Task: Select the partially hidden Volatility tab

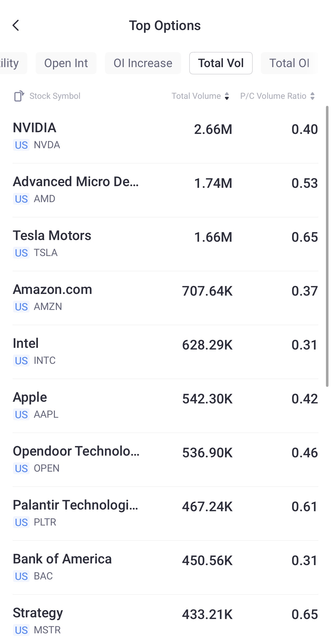Action: 11,63
